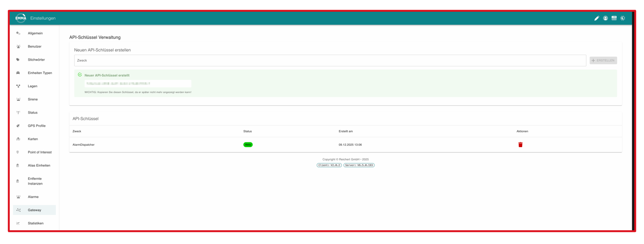Select Point of Interest in sidebar

(x=40, y=152)
